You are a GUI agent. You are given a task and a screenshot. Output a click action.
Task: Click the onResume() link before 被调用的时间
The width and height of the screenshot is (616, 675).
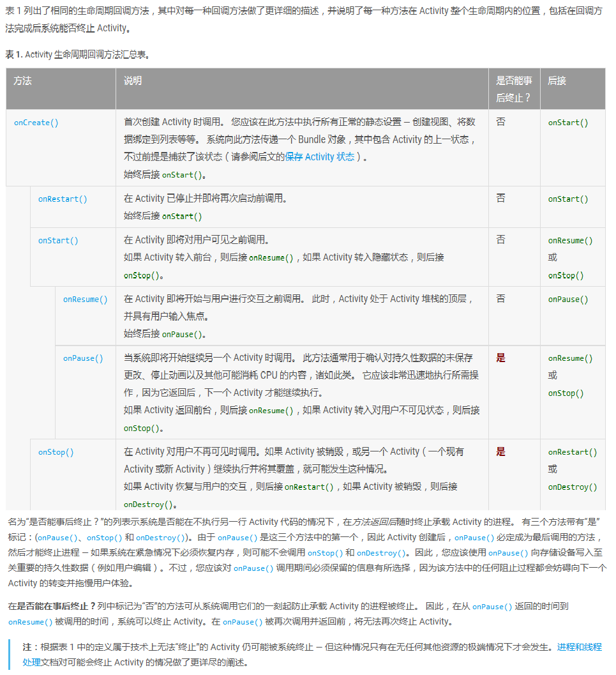30,622
